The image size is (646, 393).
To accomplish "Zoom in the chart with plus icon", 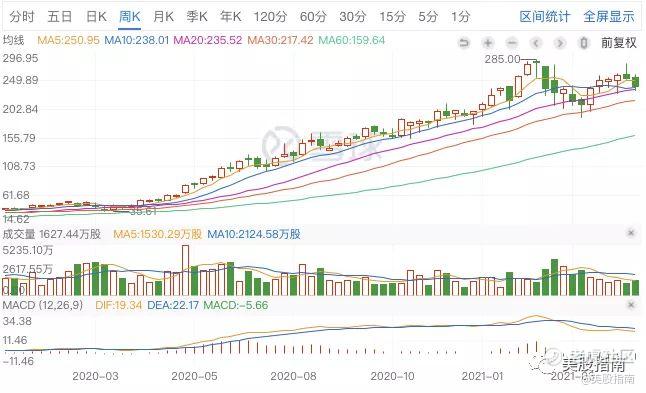I will click(488, 43).
